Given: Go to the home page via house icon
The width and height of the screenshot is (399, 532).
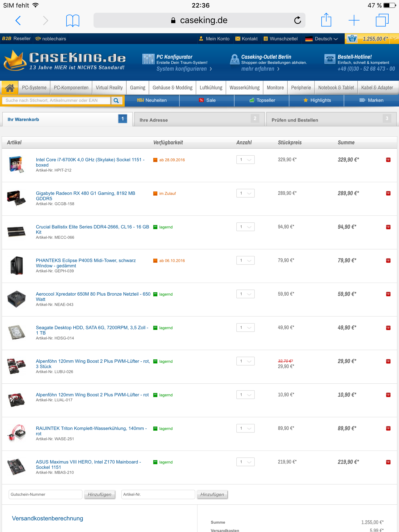Looking at the screenshot, I should (10, 88).
